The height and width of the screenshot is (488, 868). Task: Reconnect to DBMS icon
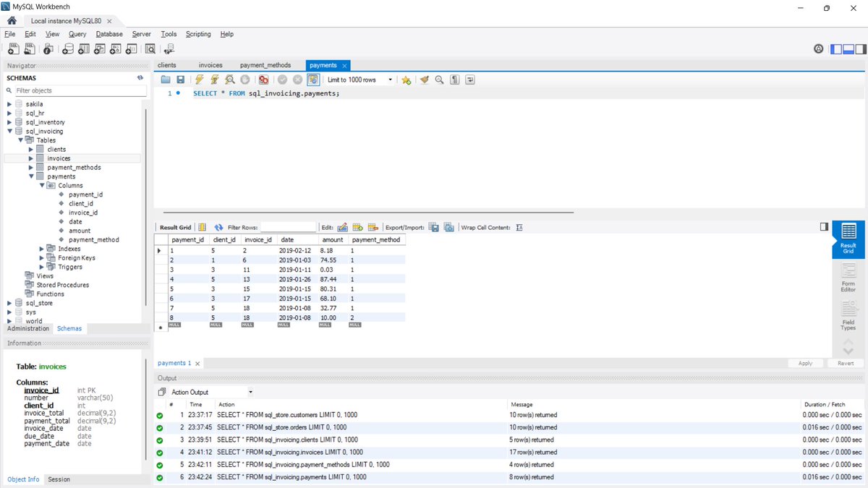[169, 48]
